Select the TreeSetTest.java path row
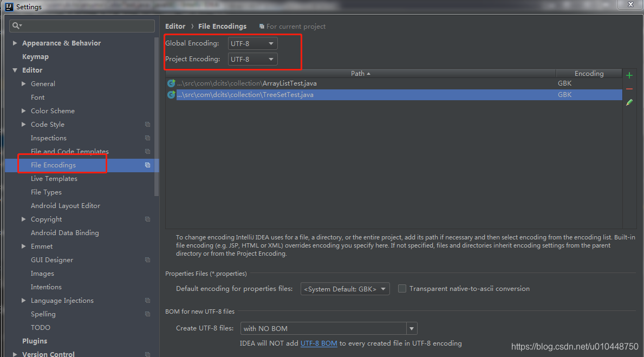The width and height of the screenshot is (644, 357). coord(394,95)
